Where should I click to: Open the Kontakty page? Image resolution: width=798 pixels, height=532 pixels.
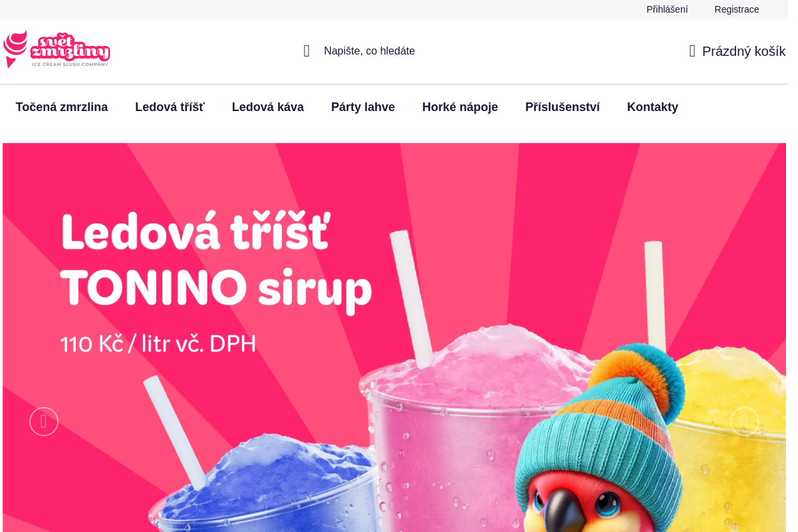pyautogui.click(x=652, y=107)
